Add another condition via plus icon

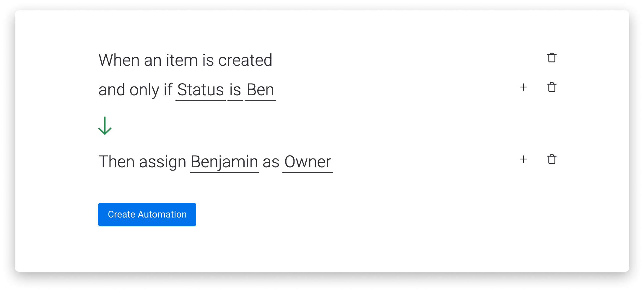(523, 87)
